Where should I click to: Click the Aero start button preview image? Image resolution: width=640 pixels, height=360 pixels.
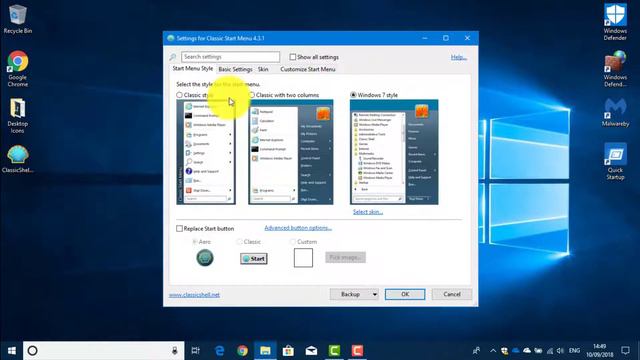(x=205, y=258)
